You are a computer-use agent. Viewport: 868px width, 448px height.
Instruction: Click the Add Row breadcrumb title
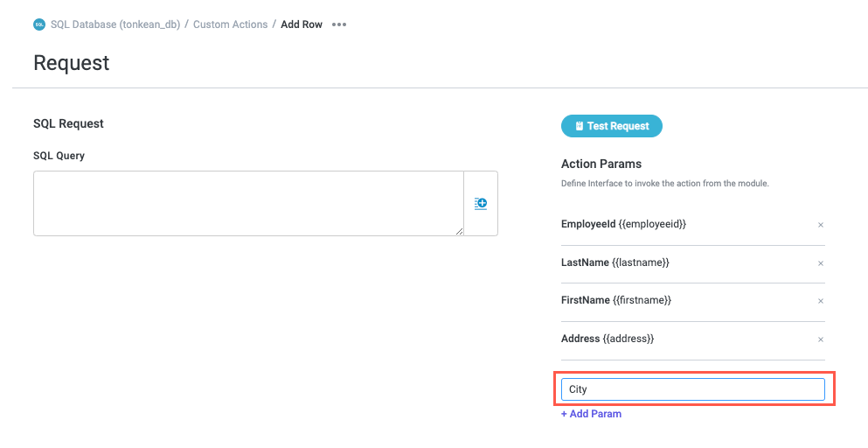coord(302,24)
